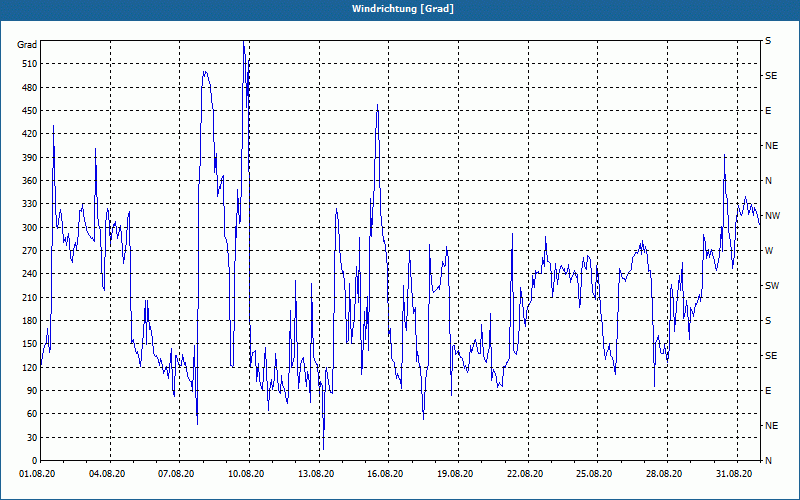800x500 pixels.
Task: Select the y-axis value 240
Action: click(x=30, y=273)
